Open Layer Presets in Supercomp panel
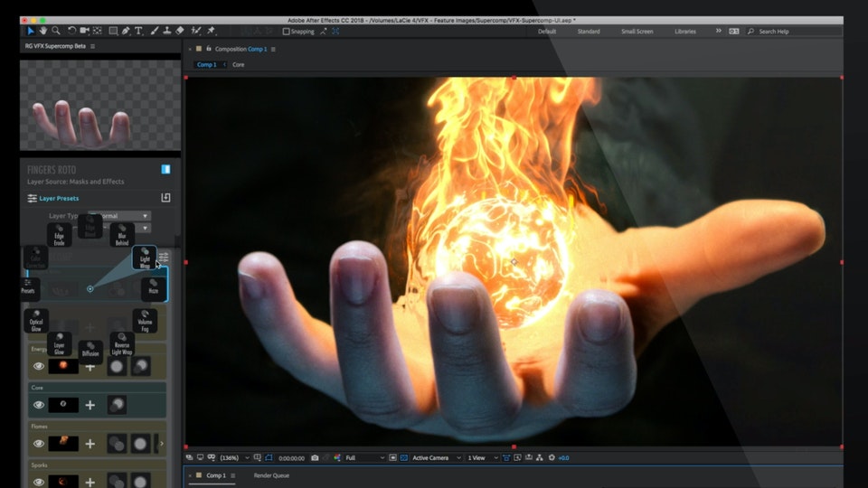Viewport: 868px width, 488px height. (x=58, y=198)
